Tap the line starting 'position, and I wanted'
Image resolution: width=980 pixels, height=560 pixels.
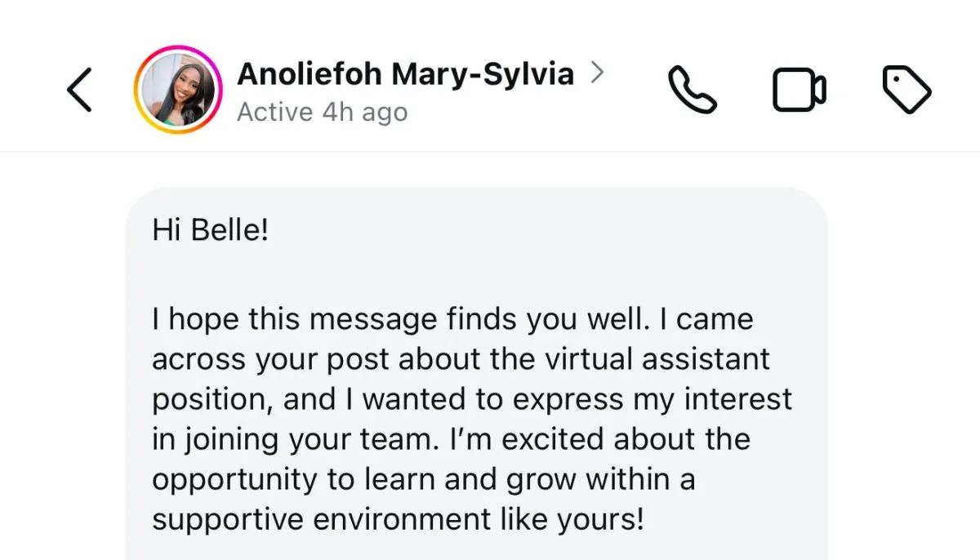(x=471, y=399)
